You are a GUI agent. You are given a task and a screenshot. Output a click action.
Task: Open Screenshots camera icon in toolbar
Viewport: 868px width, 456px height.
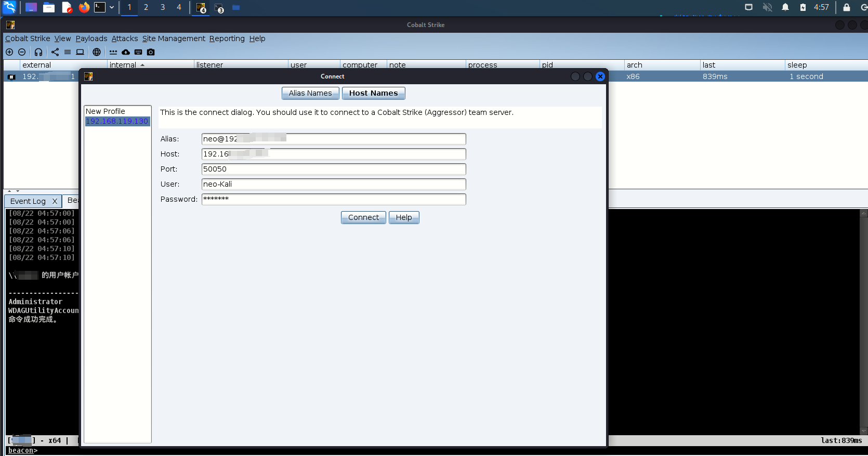pos(151,52)
